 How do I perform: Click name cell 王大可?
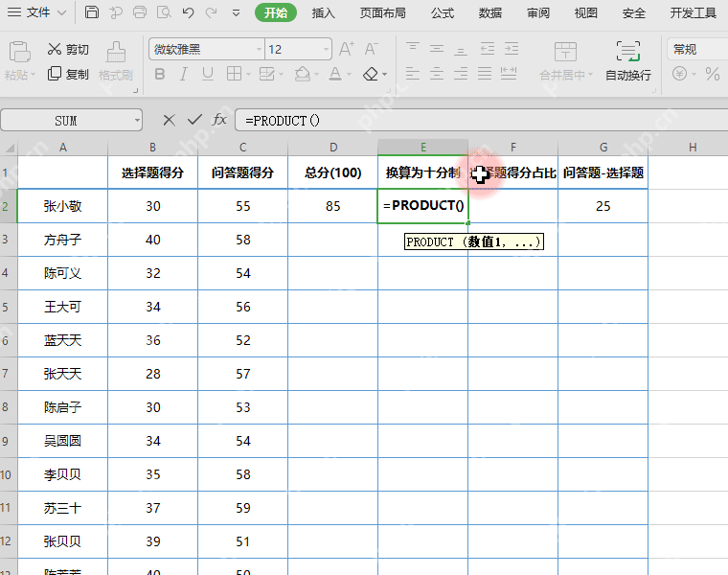[62, 307]
